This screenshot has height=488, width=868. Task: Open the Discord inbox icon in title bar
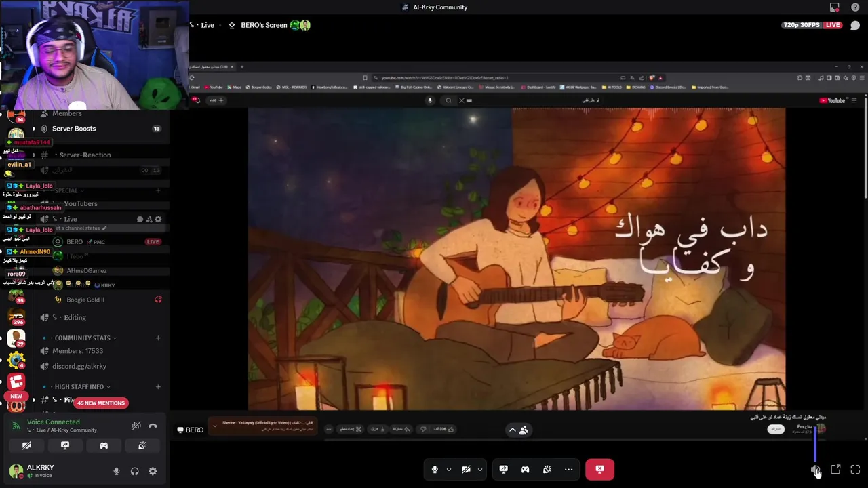(835, 7)
